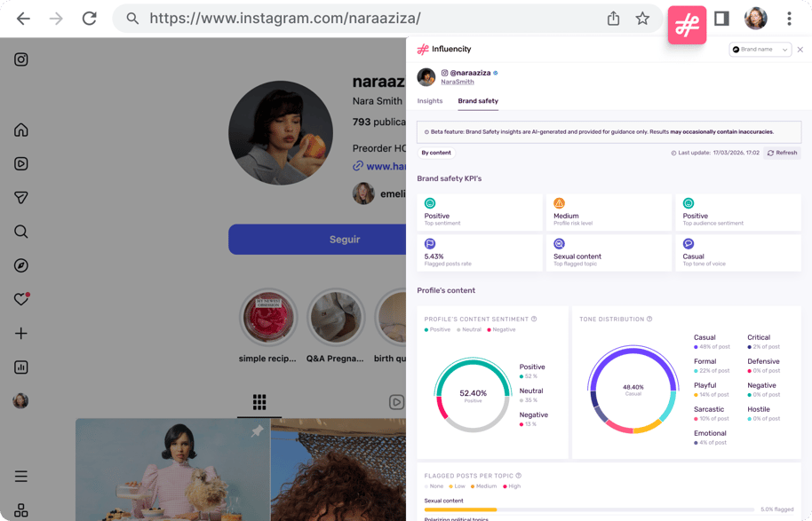Open the simple recipes story highlight
Image resolution: width=812 pixels, height=521 pixels.
[268, 318]
